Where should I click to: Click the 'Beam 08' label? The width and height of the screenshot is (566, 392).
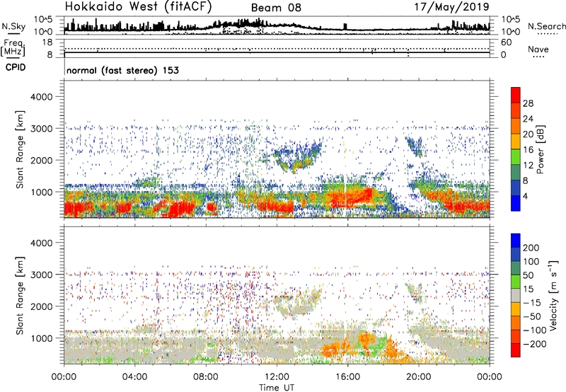pyautogui.click(x=276, y=8)
